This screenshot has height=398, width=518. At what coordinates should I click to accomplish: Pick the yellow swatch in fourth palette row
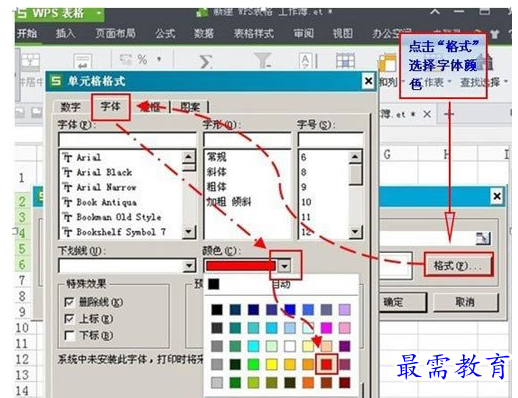(272, 364)
